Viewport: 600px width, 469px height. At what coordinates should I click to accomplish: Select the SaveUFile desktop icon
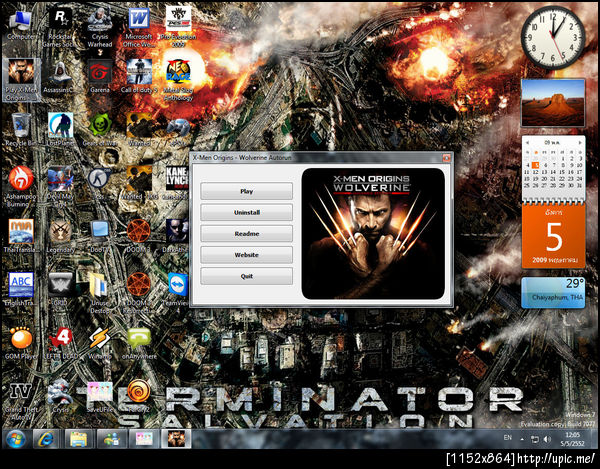point(99,397)
